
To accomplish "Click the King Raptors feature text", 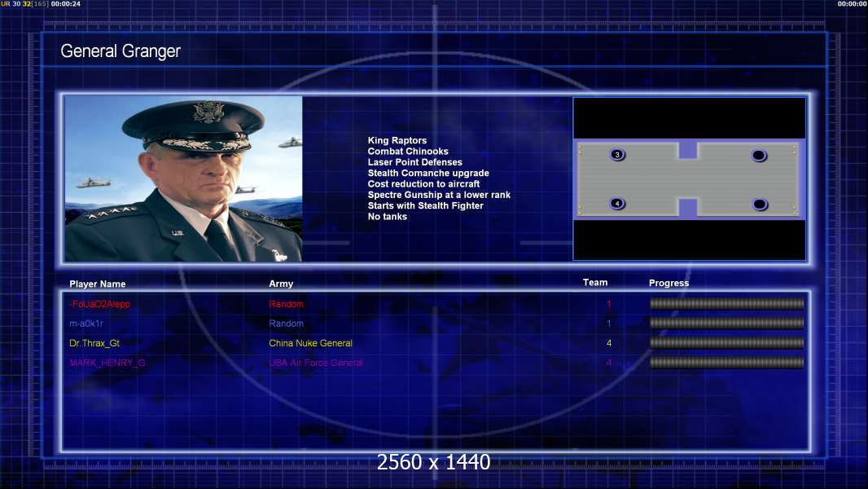I will [397, 141].
